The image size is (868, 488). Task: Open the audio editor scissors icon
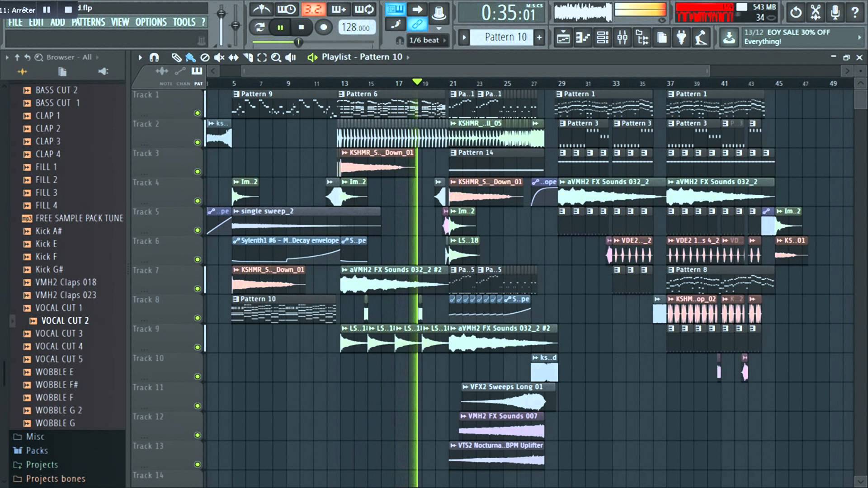coord(815,13)
